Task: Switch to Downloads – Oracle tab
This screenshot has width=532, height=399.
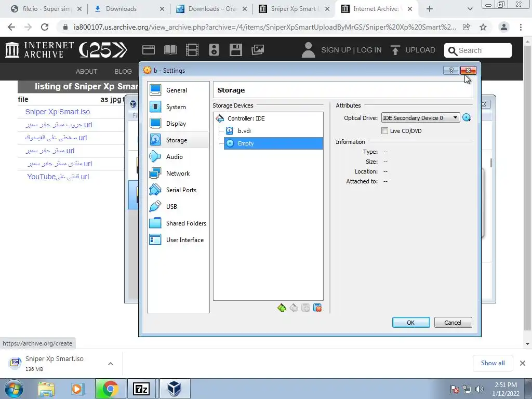Action: (211, 9)
